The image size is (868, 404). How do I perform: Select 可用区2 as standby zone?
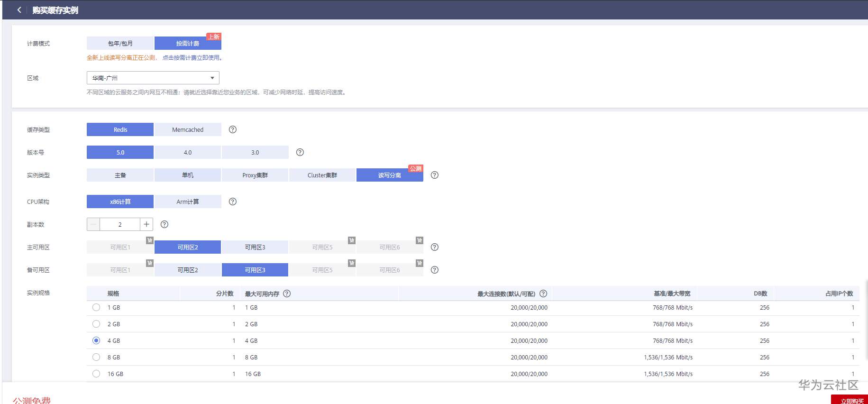click(x=188, y=270)
